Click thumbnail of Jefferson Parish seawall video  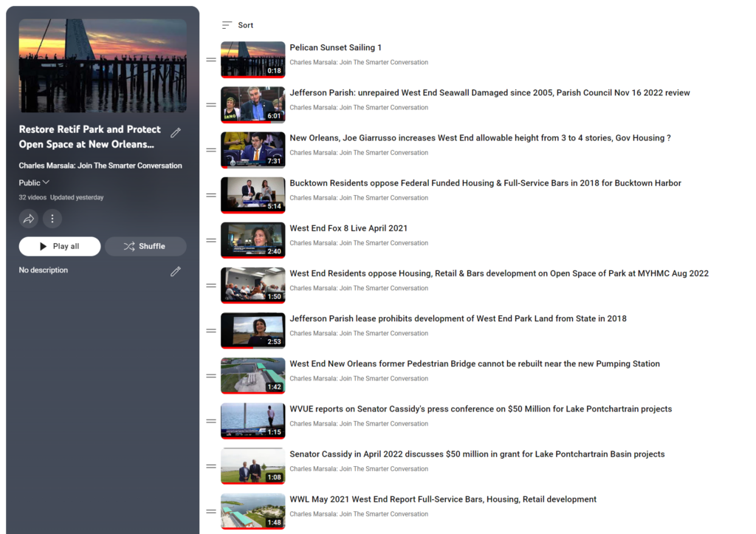point(252,104)
